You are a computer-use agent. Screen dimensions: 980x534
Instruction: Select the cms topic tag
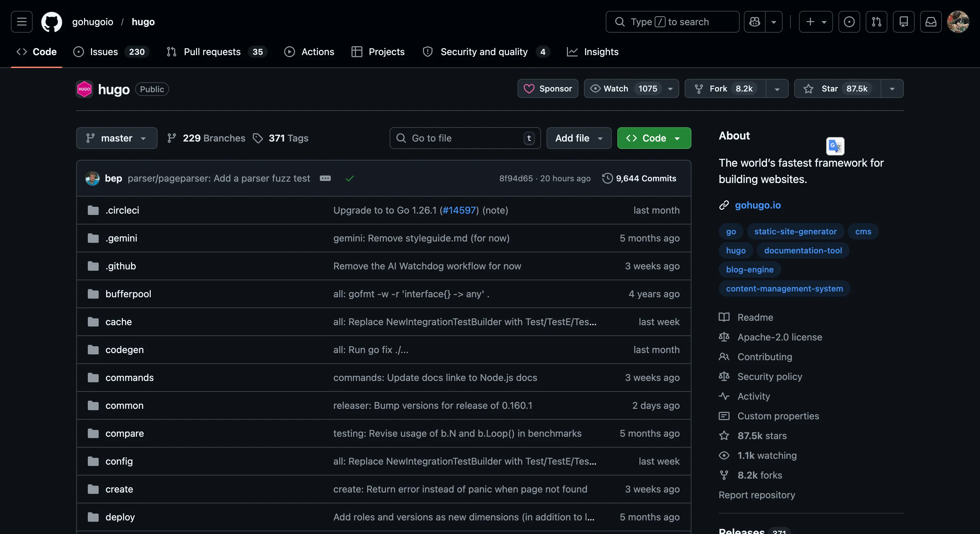pos(863,231)
